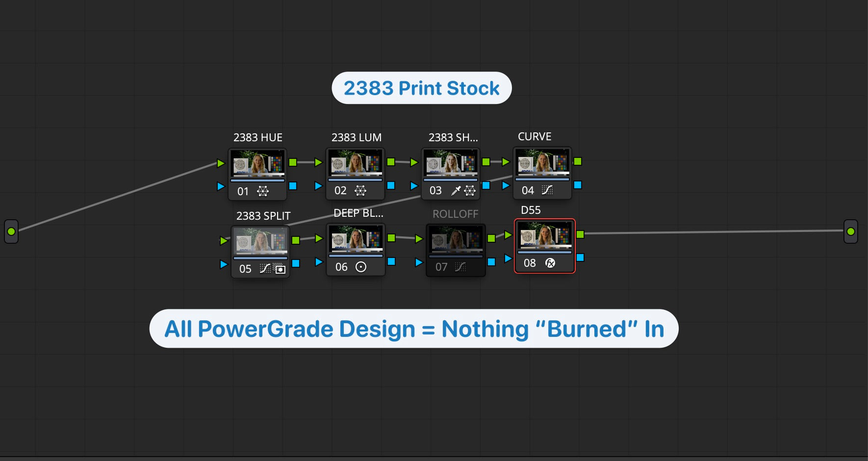Click the curves icon on node 05
Image resolution: width=868 pixels, height=461 pixels.
click(x=265, y=268)
